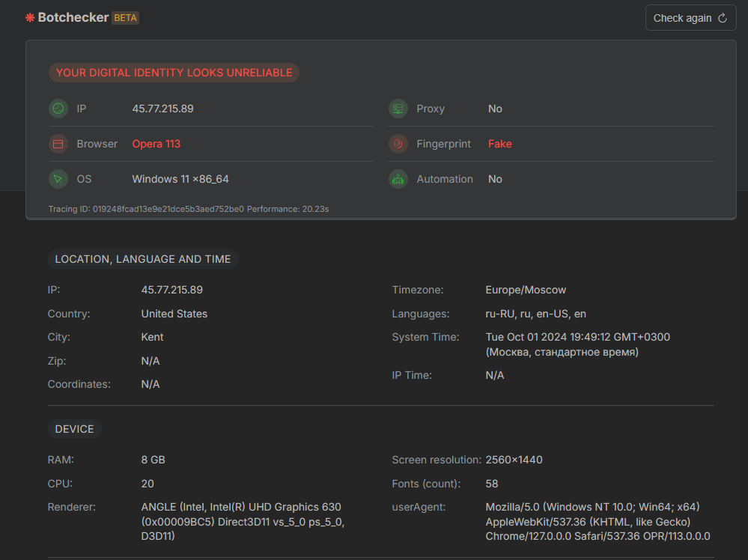Image resolution: width=748 pixels, height=560 pixels.
Task: Click the Botchecker title text
Action: 73,17
